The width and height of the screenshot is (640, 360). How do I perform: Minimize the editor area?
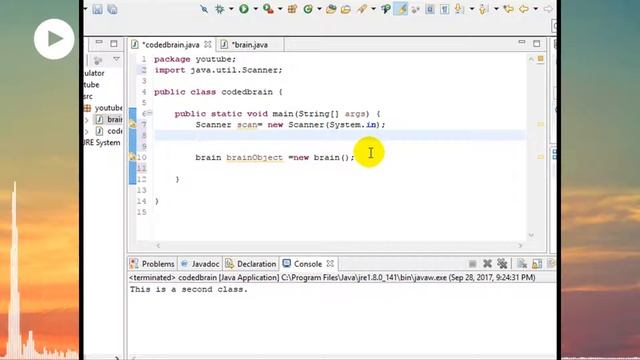(522, 42)
